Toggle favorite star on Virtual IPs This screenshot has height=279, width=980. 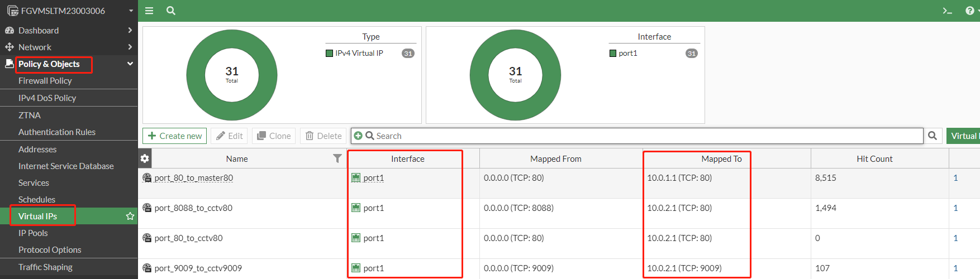tap(130, 216)
